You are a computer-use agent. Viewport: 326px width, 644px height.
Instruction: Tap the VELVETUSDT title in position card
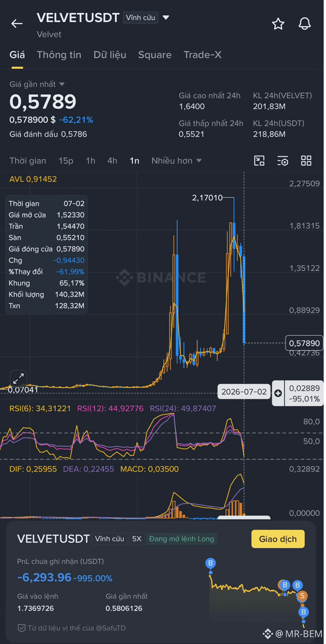click(x=53, y=539)
